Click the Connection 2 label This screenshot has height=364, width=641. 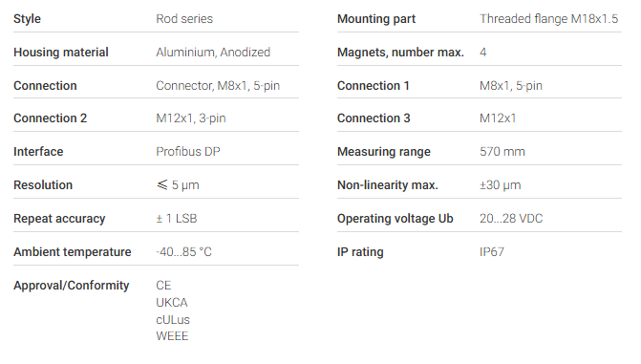pyautogui.click(x=51, y=118)
